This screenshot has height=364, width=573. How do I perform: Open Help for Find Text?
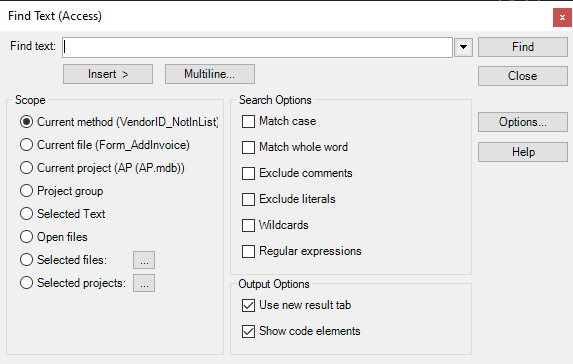coord(523,152)
